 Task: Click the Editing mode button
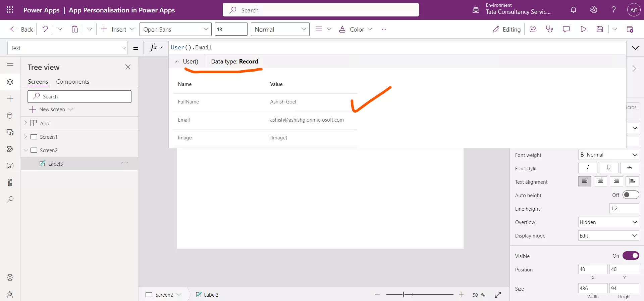tap(506, 29)
